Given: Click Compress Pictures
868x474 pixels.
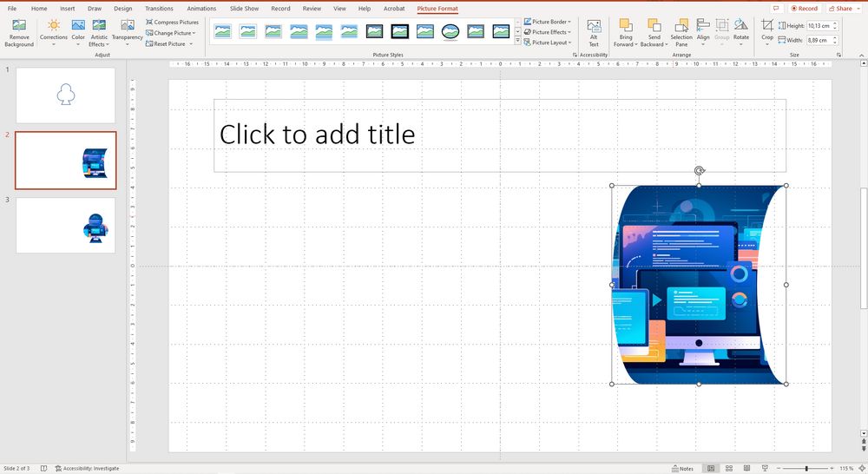Looking at the screenshot, I should point(172,23).
